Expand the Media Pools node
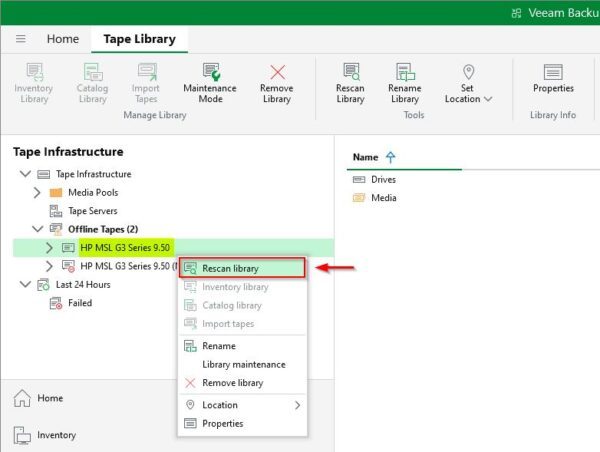This screenshot has width=600, height=452. (37, 193)
